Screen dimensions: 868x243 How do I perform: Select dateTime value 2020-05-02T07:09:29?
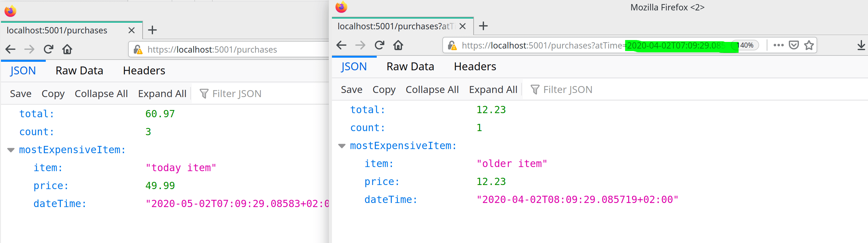pos(237,204)
